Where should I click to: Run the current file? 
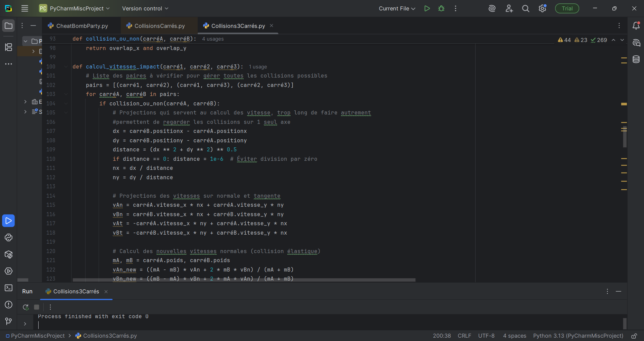[427, 8]
